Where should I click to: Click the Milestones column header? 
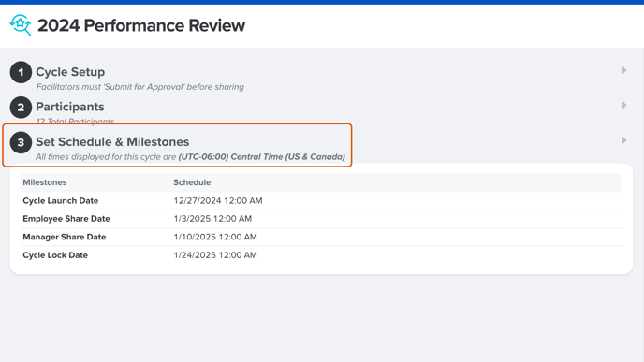click(x=44, y=182)
